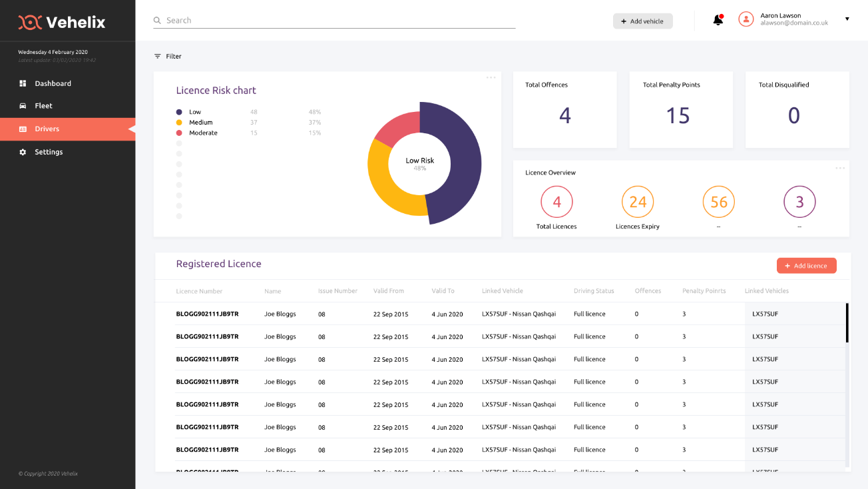This screenshot has height=489, width=868.
Task: Go to the Fleet section
Action: (43, 106)
